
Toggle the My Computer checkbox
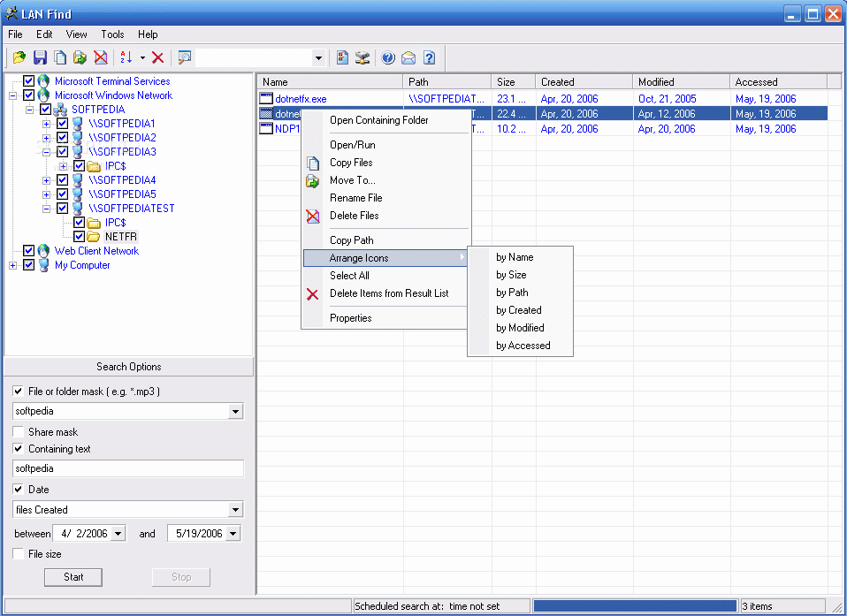28,265
